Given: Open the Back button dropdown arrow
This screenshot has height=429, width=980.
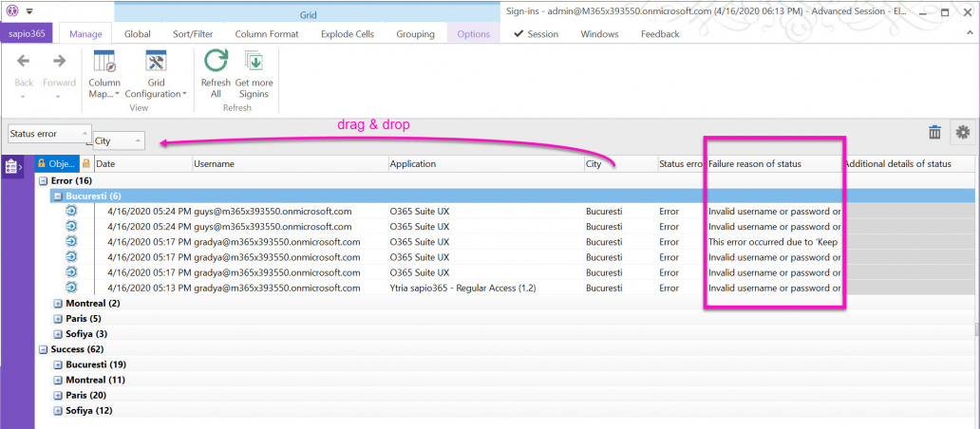Looking at the screenshot, I should click(24, 96).
